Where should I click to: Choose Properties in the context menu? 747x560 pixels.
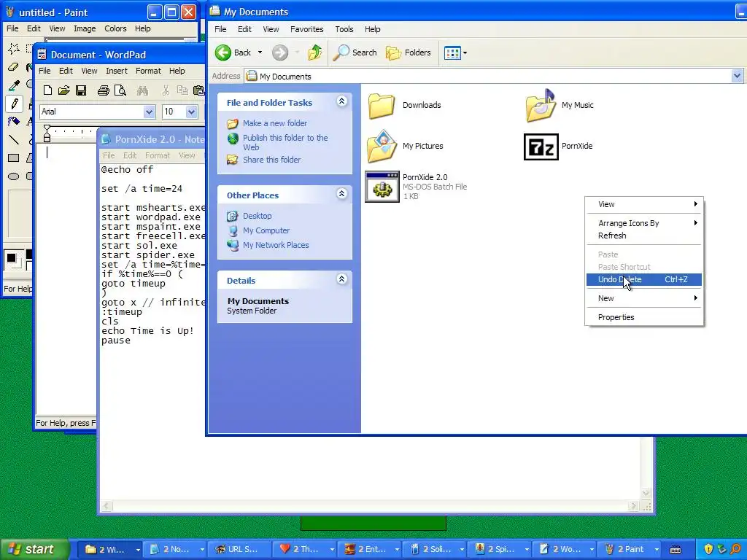(644, 317)
